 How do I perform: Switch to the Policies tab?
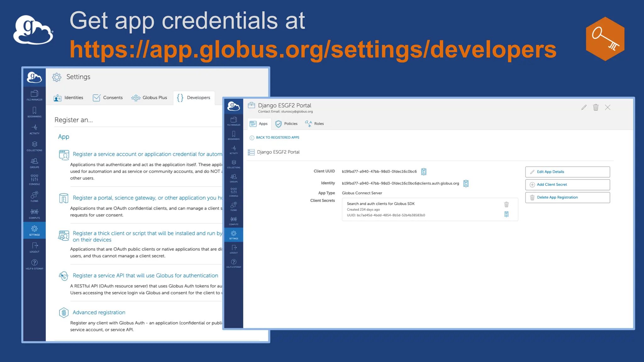tap(286, 124)
